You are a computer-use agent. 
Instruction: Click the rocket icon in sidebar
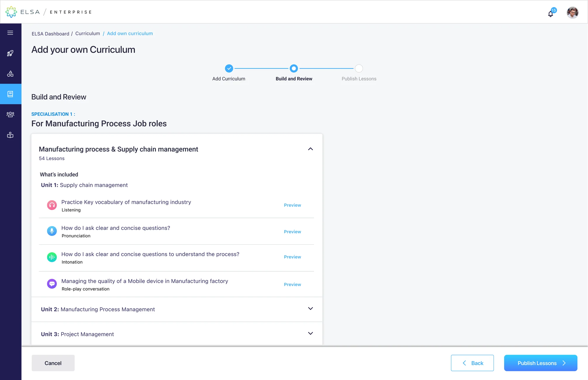[10, 53]
